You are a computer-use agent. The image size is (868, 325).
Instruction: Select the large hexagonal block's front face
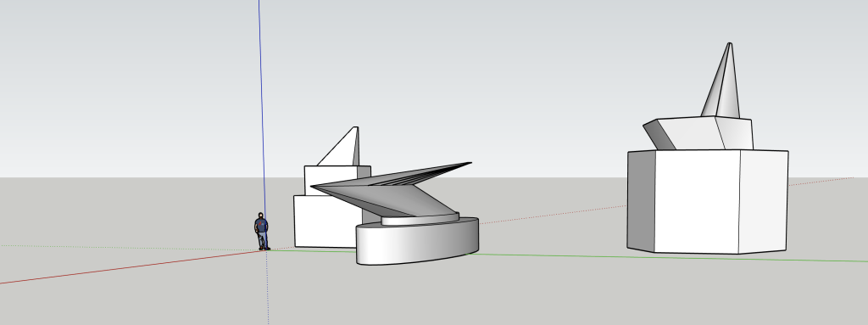pyautogui.click(x=698, y=201)
